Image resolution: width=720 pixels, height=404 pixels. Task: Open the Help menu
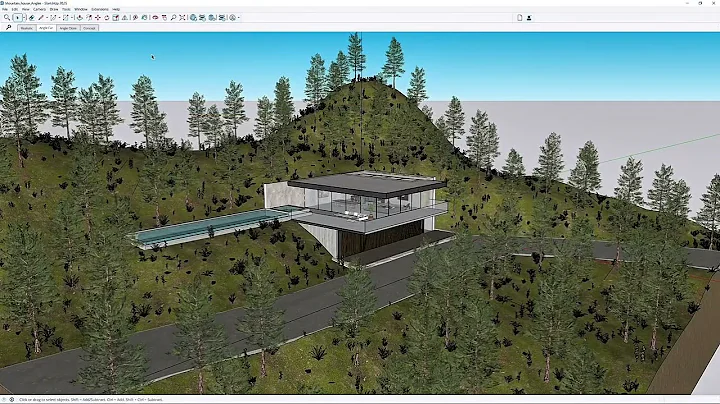(116, 9)
